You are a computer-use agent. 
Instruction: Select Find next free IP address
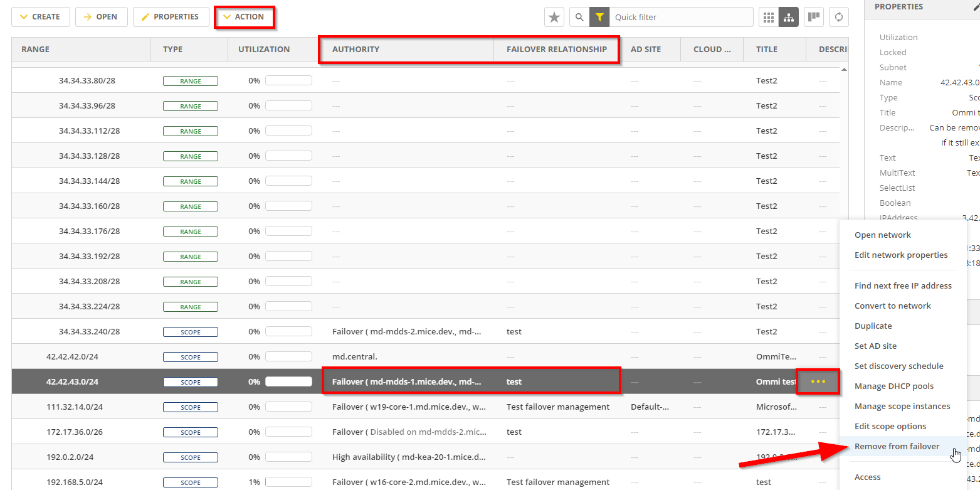pyautogui.click(x=903, y=285)
